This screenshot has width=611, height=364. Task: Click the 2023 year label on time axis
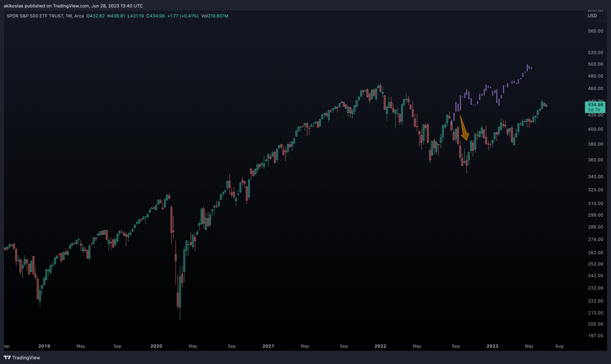click(x=493, y=346)
